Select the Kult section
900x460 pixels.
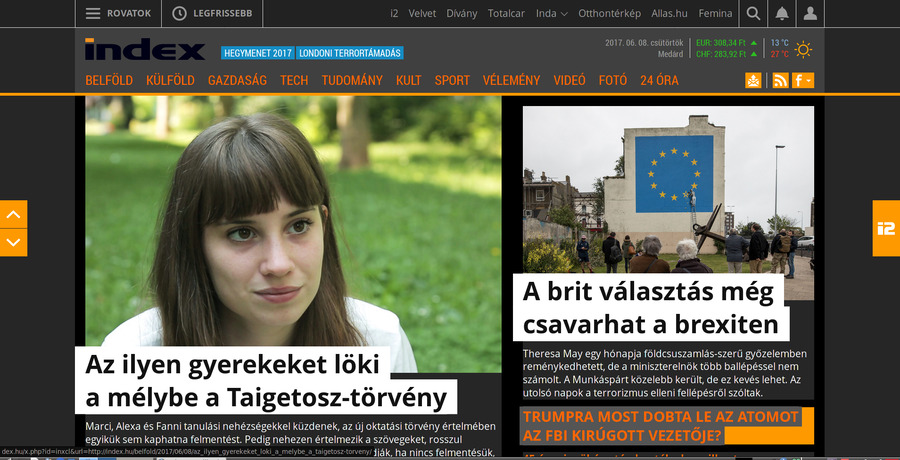point(408,80)
